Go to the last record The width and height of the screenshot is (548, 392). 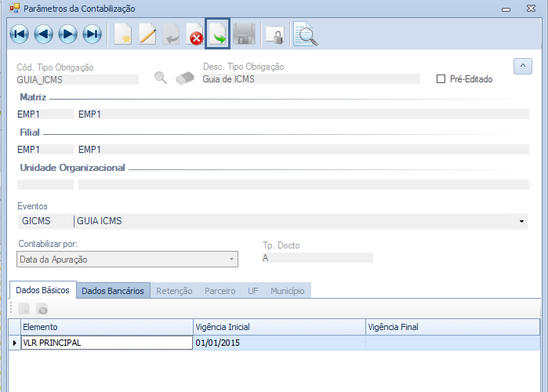click(x=93, y=34)
